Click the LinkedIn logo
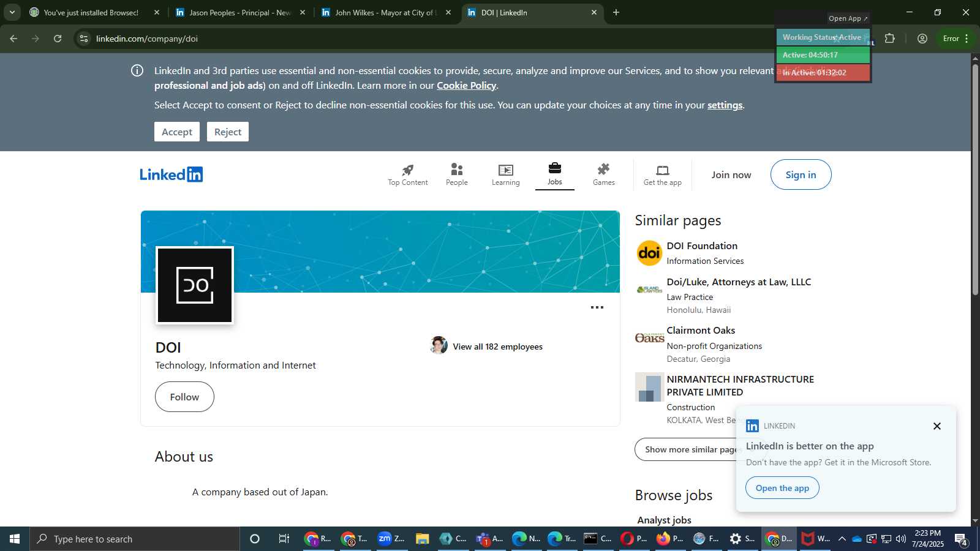Viewport: 980px width, 551px height. 171,174
